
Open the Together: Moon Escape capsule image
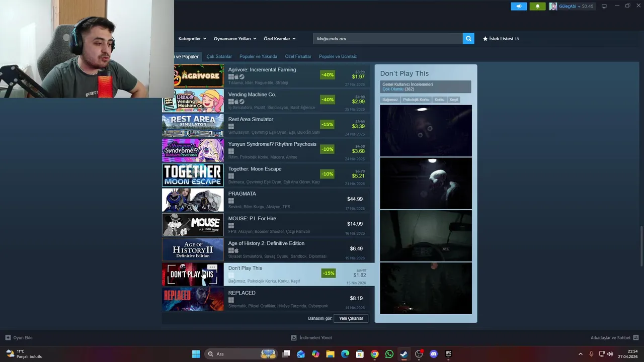(193, 175)
